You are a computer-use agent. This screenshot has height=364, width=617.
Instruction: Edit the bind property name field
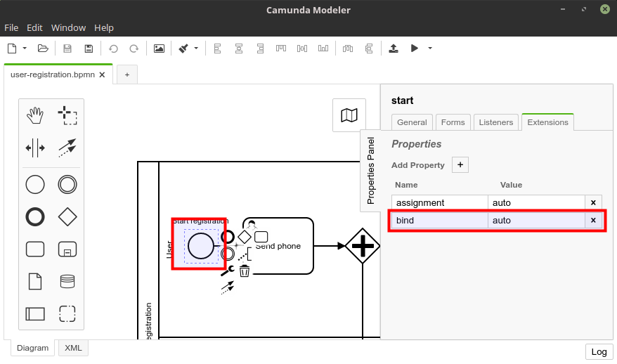pos(440,221)
